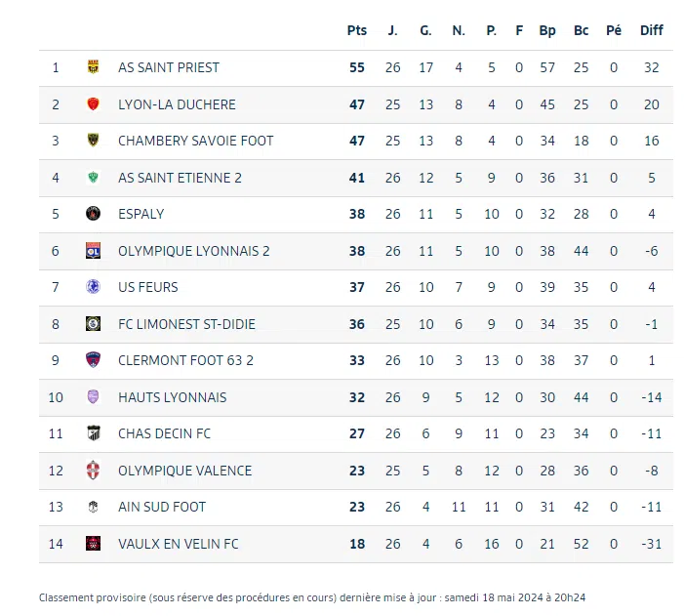
Task: Open the AIN SUD FOOT team name
Action: pyautogui.click(x=162, y=507)
